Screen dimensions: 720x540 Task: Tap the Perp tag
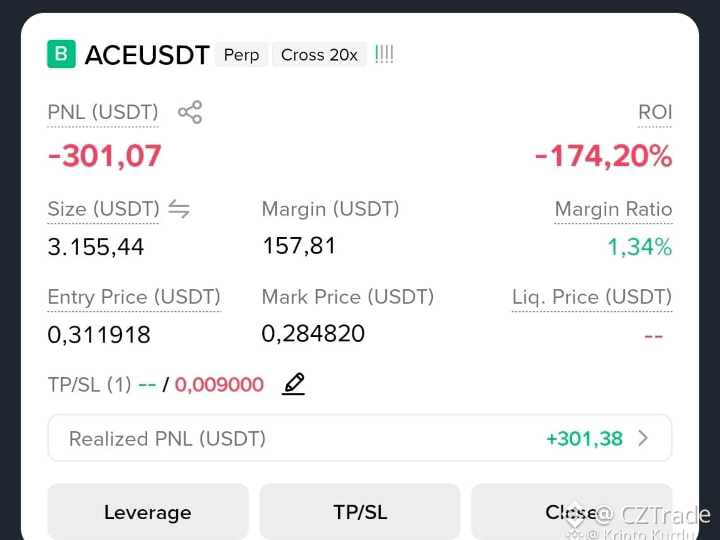(242, 55)
